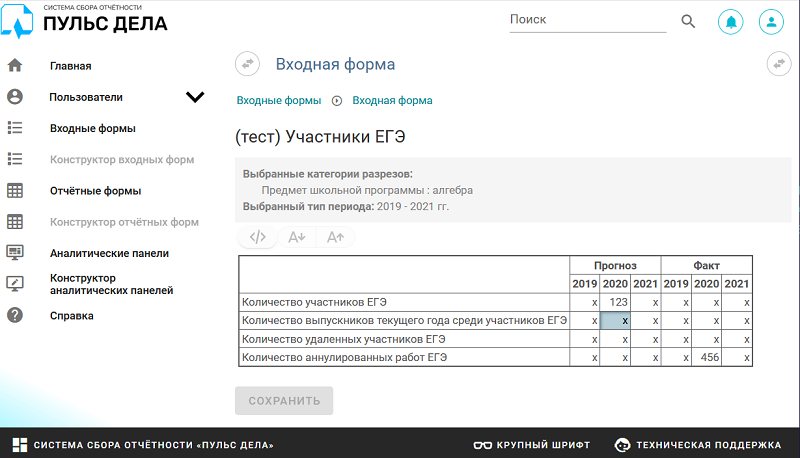The image size is (800, 458).
Task: Click Факт 2019 cell in удаленных участников row
Action: pos(676,339)
